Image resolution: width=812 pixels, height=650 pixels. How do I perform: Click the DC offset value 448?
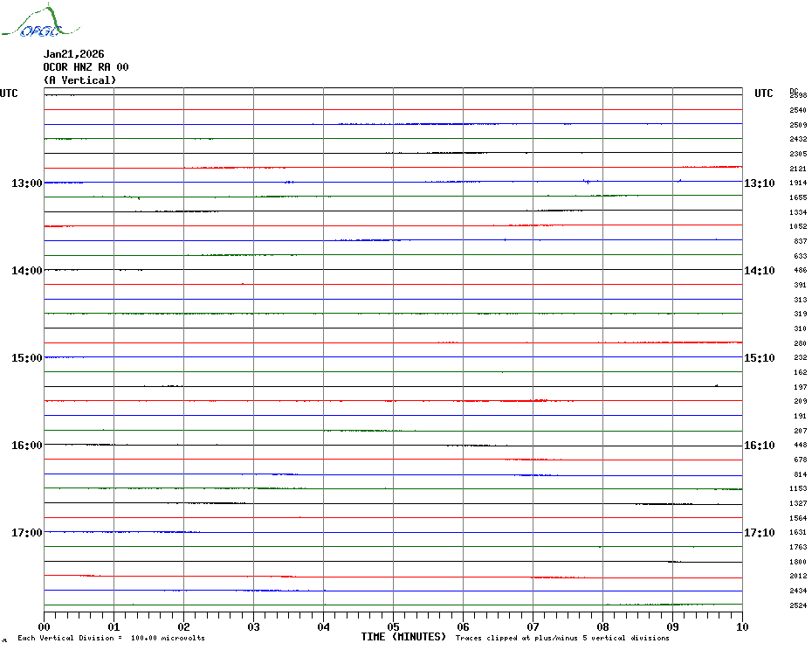click(800, 446)
